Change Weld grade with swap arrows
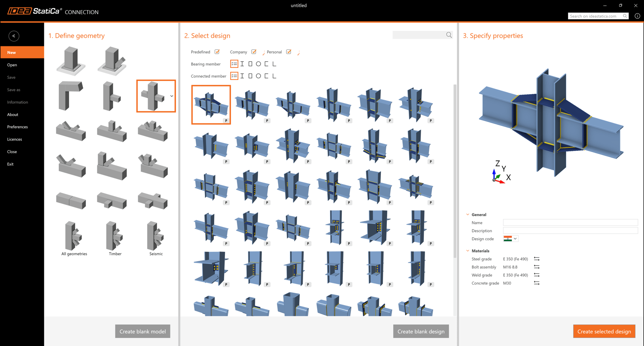This screenshot has width=644, height=346. 537,275
